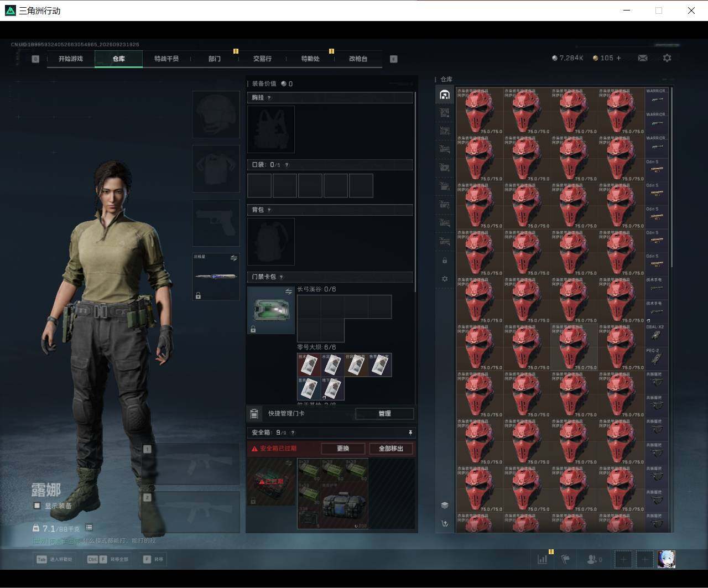Select primary weapon slot 2

click(x=191, y=512)
